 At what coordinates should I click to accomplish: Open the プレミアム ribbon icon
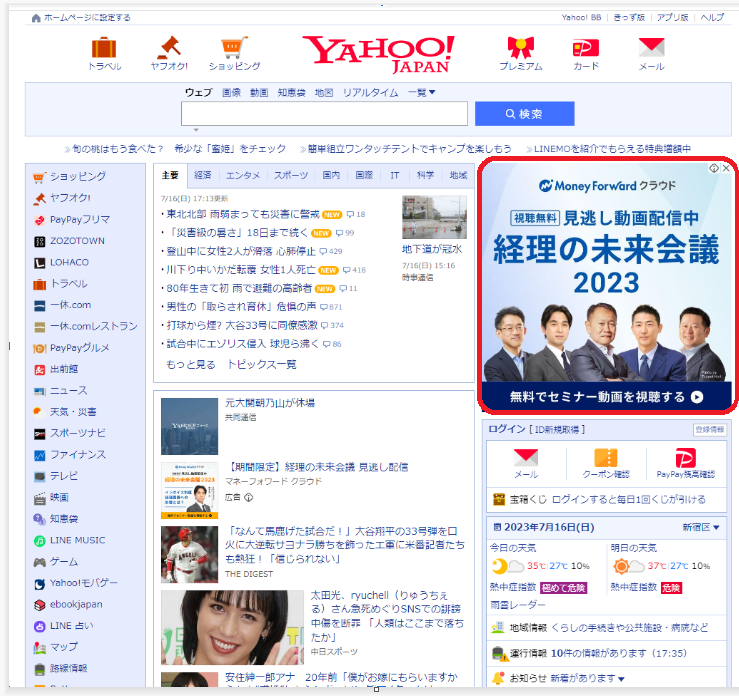[x=521, y=48]
